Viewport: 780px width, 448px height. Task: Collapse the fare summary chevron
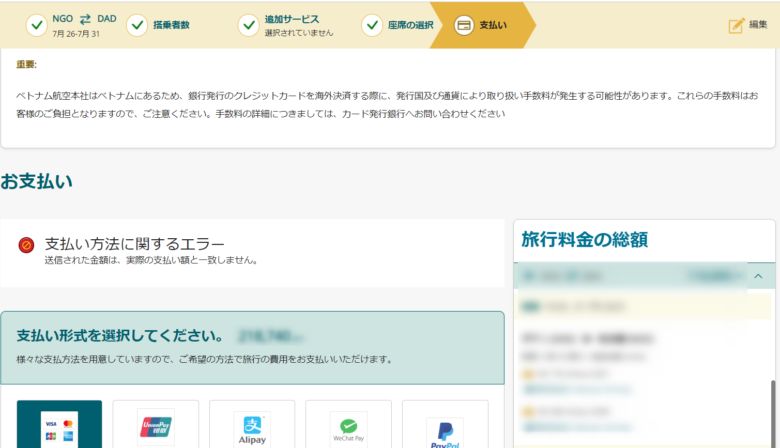tap(758, 276)
